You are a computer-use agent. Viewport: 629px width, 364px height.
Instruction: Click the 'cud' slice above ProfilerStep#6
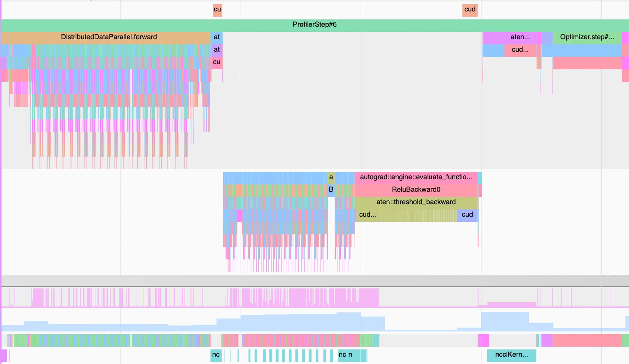(x=470, y=10)
